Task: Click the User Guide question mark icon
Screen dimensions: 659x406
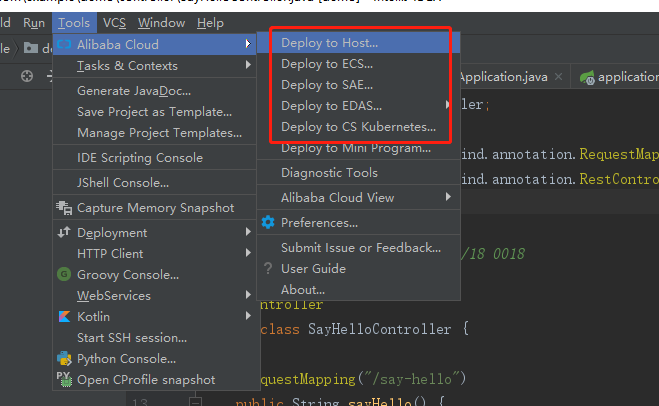Action: pyautogui.click(x=268, y=269)
